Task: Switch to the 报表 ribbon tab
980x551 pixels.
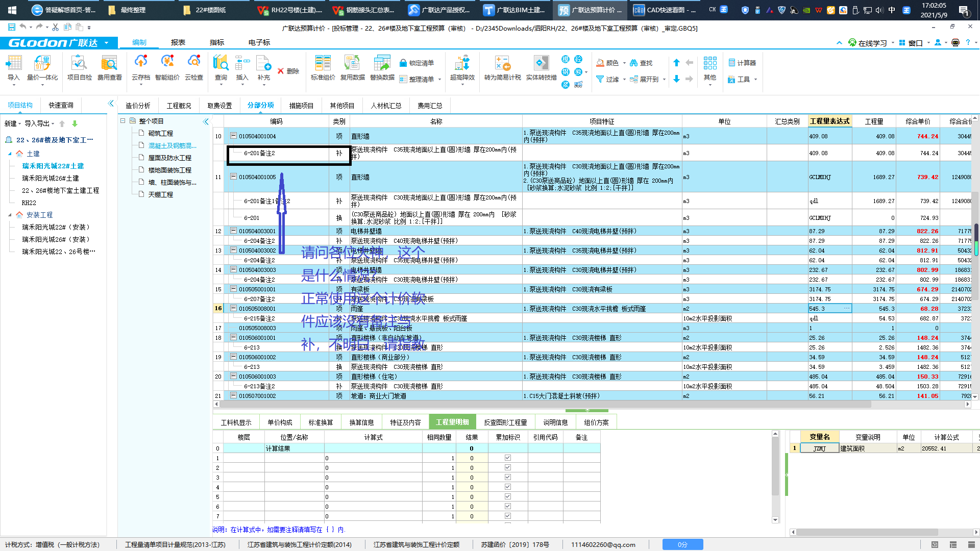Action: click(x=178, y=42)
